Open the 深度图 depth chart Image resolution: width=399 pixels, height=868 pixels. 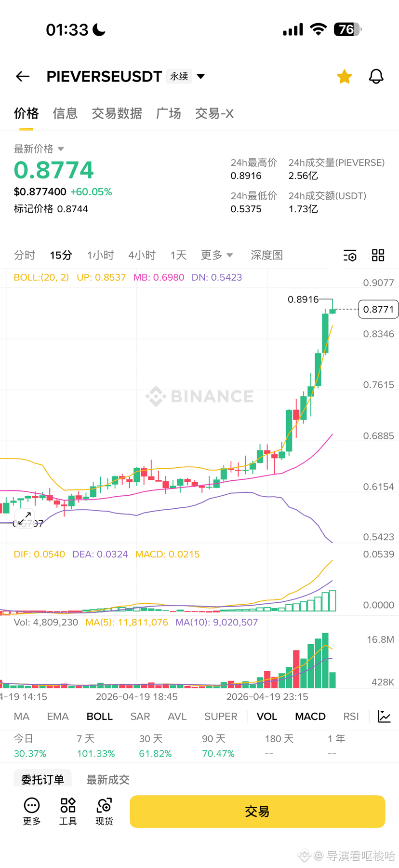pyautogui.click(x=266, y=255)
